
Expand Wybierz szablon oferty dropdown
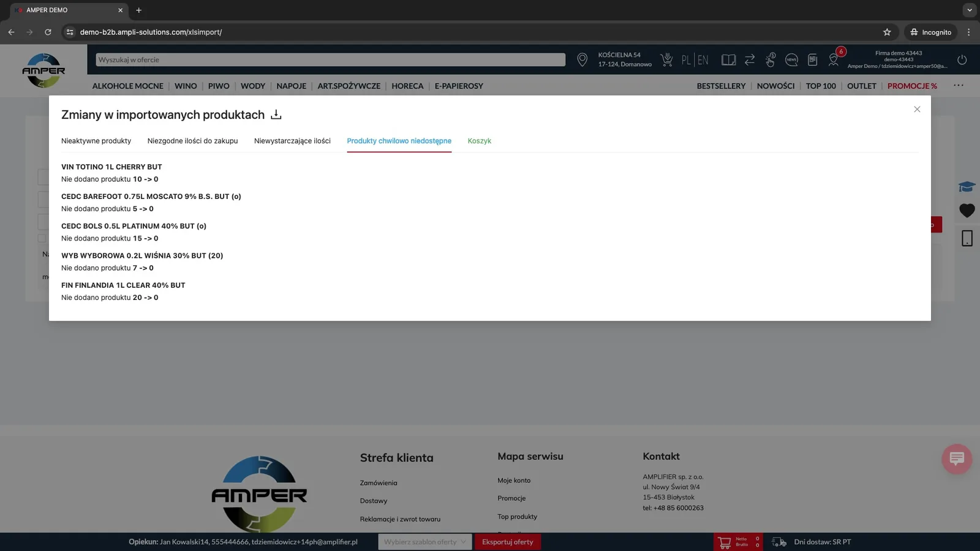pyautogui.click(x=425, y=542)
